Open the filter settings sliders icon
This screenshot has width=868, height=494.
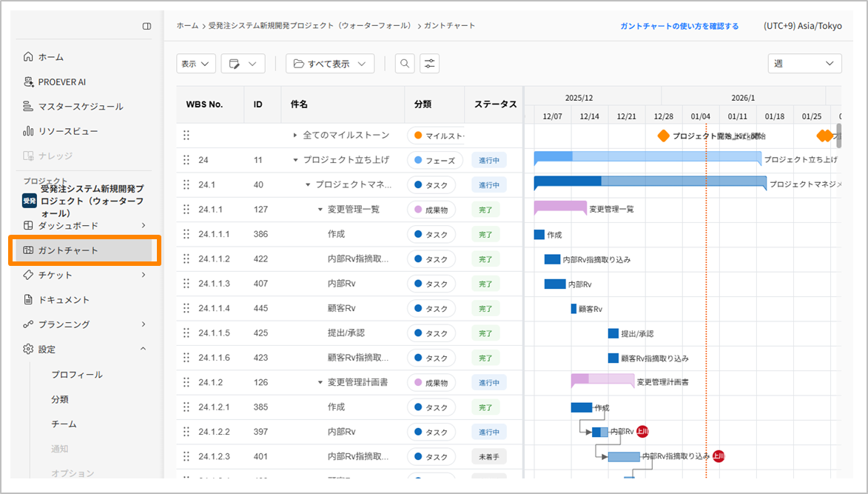point(429,64)
